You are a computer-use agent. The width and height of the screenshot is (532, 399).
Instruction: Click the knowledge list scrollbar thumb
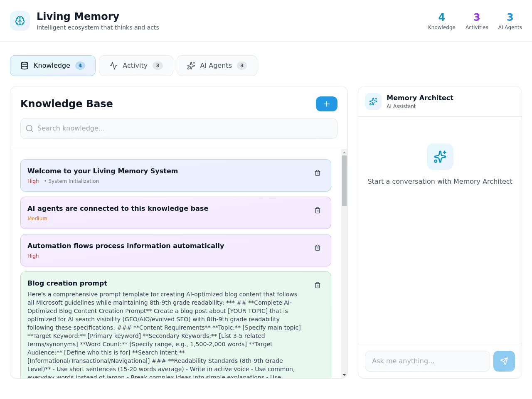click(344, 181)
